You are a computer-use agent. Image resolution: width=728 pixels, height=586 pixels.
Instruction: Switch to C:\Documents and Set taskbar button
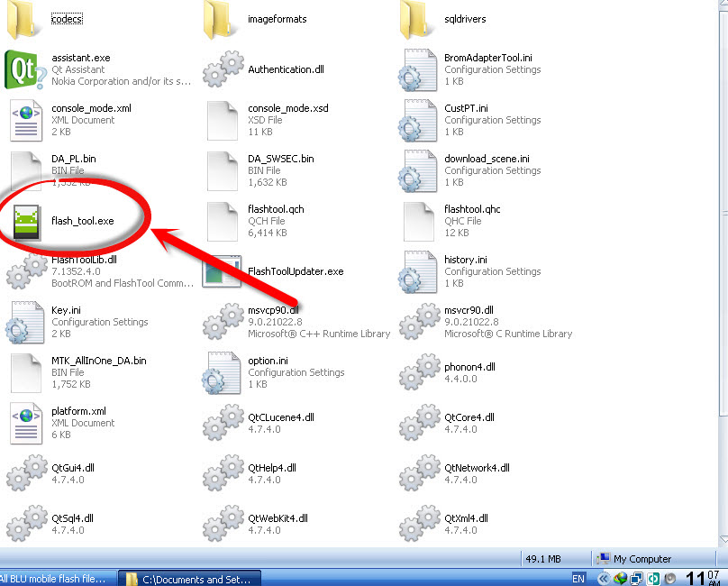click(189, 579)
